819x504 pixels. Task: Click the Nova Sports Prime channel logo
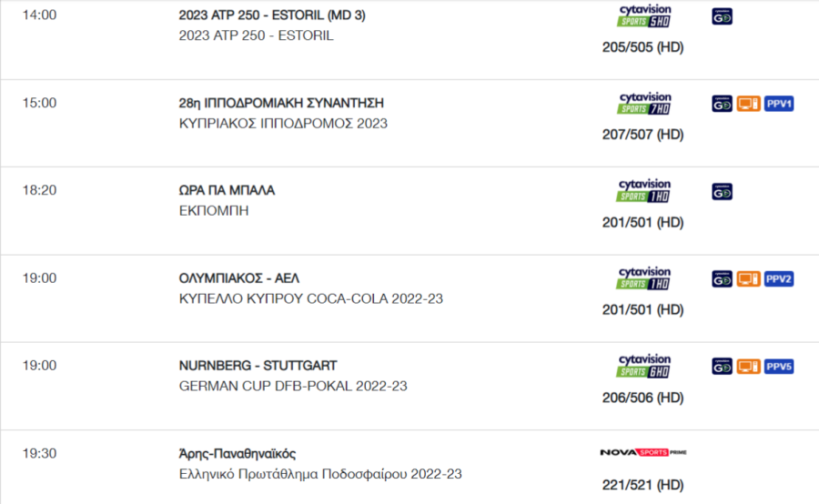tap(643, 452)
